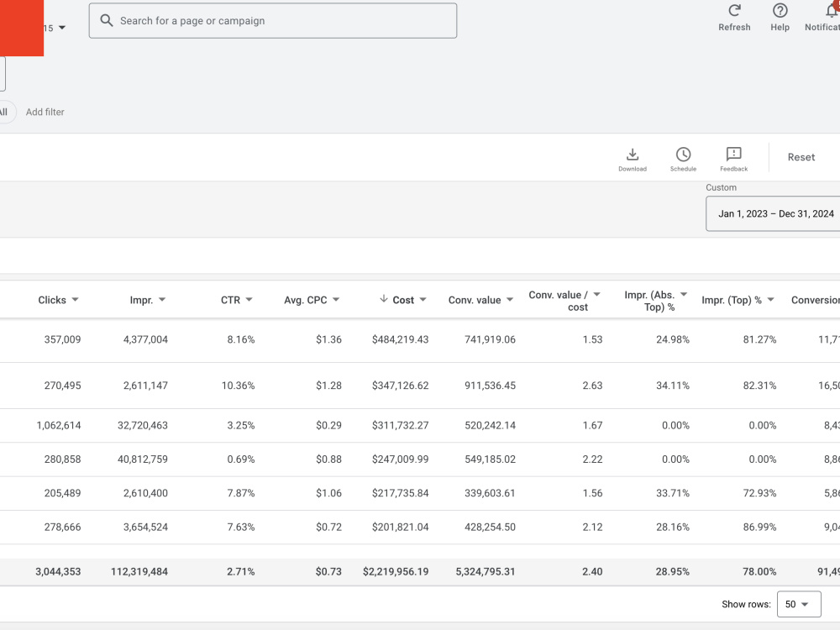The image size is (840, 630).
Task: Select the cost cell $484,219.43
Action: 400,339
